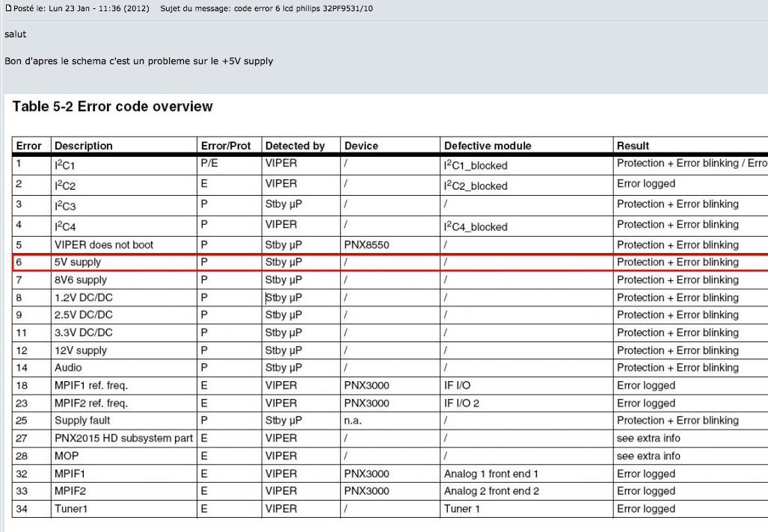Click 'Protection + Error blinking' in the 5V supply row
The image size is (768, 532).
coord(678,262)
